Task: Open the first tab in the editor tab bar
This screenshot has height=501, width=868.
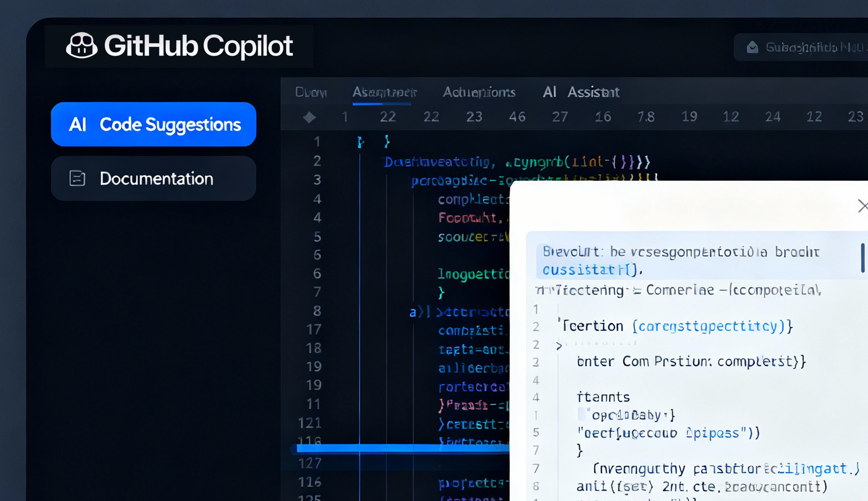Action: point(311,92)
